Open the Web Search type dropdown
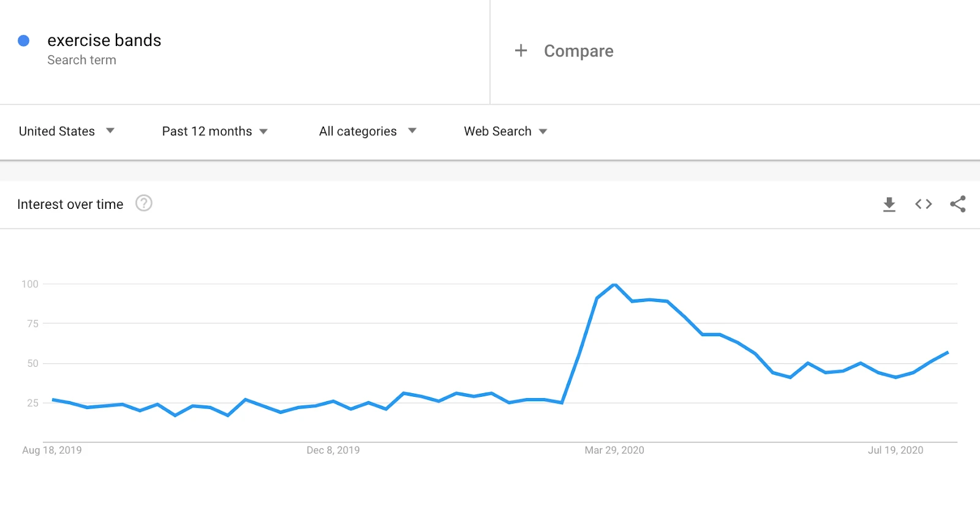 pyautogui.click(x=505, y=131)
